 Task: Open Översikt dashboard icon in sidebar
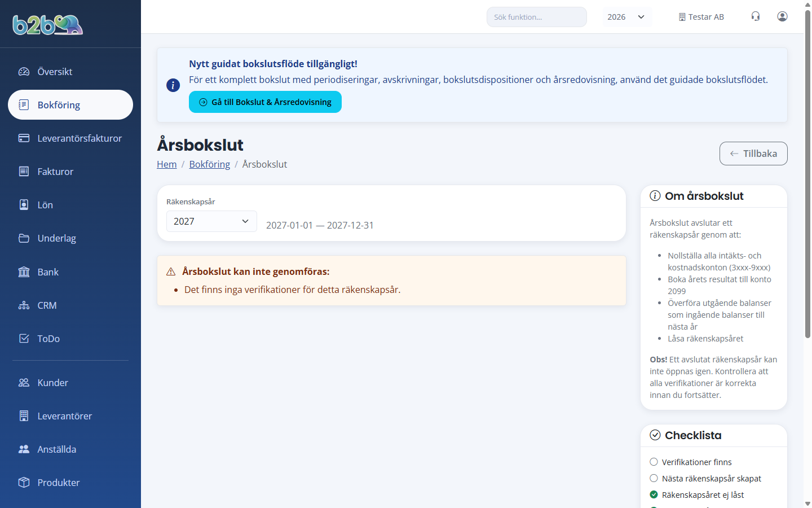[24, 72]
